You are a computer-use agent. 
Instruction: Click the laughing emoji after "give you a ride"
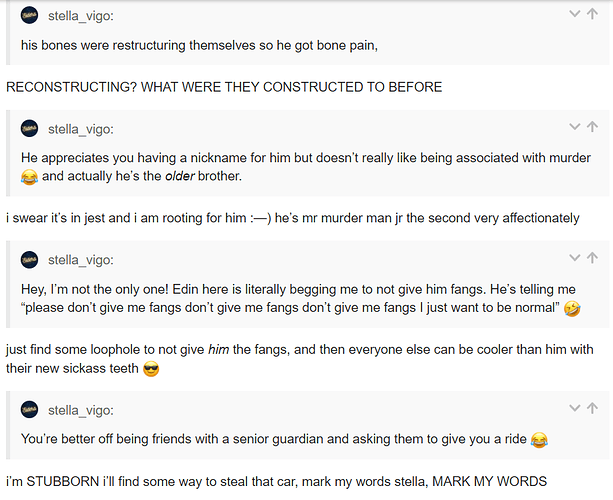click(541, 439)
